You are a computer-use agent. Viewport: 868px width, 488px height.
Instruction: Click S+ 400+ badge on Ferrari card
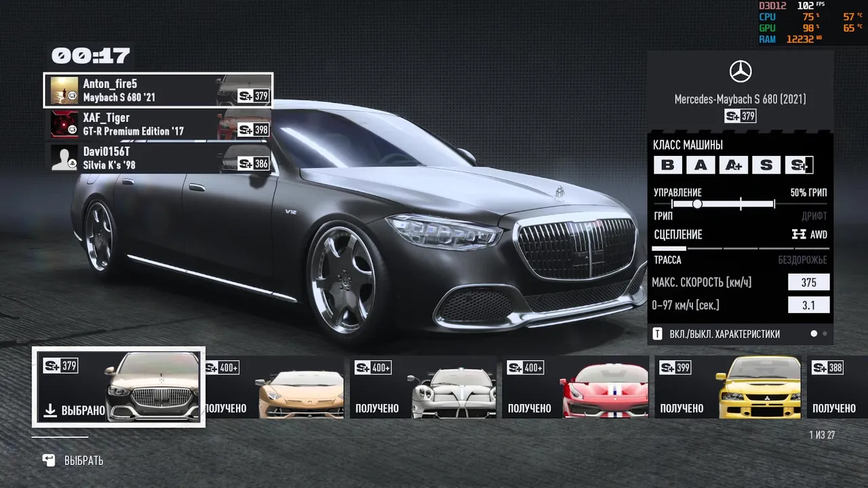[x=526, y=367]
